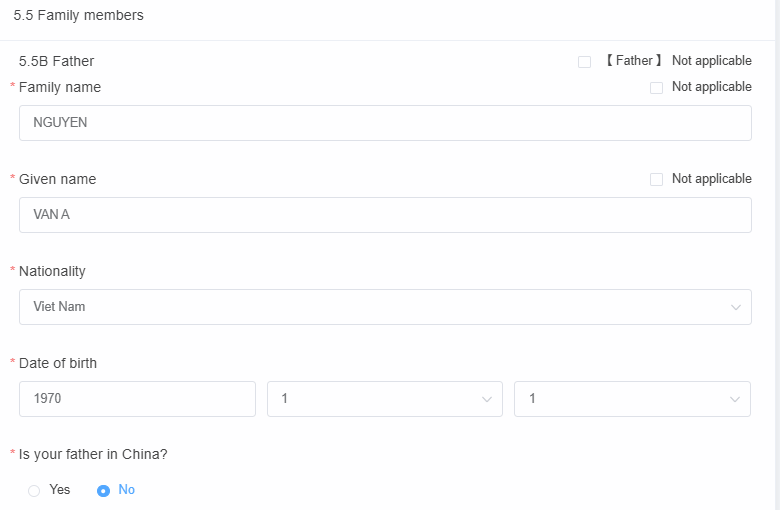
Task: Click the 5.5 Family members section heading
Action: [78, 16]
